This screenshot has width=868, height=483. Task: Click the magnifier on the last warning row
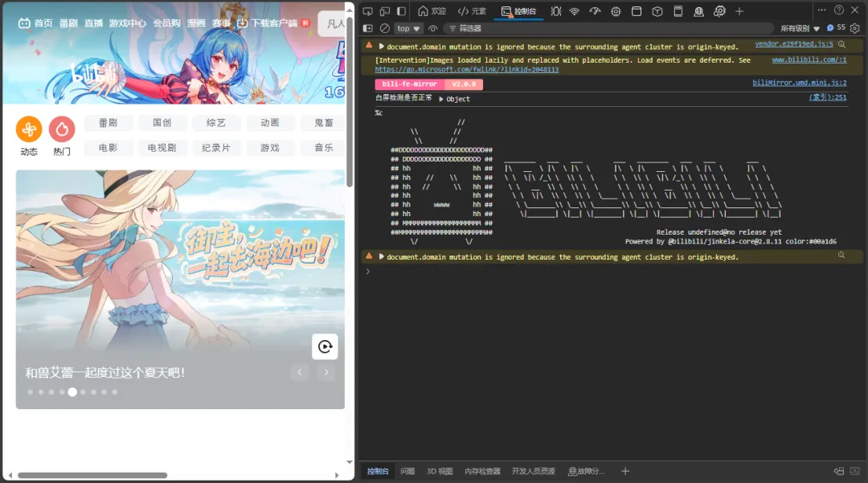(x=841, y=255)
